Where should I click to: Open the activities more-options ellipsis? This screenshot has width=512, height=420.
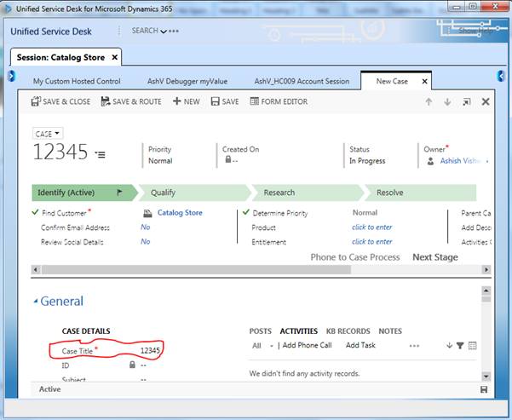(414, 346)
